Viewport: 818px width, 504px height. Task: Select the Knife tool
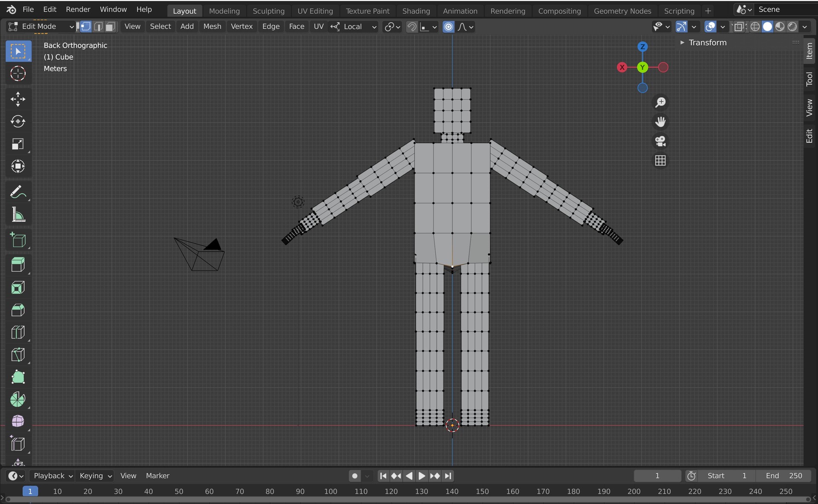[18, 354]
